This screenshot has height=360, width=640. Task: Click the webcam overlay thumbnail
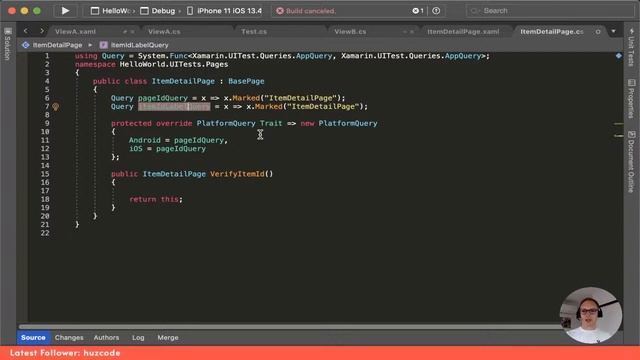(x=591, y=315)
